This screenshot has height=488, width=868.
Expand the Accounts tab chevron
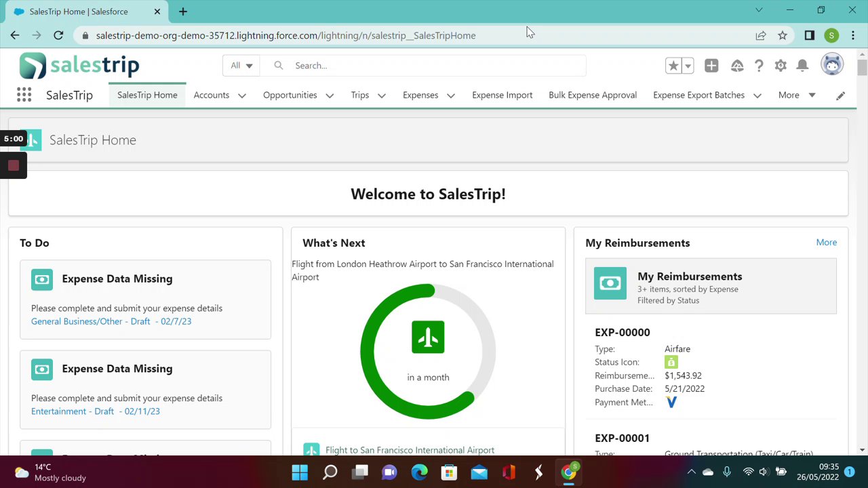pyautogui.click(x=242, y=96)
